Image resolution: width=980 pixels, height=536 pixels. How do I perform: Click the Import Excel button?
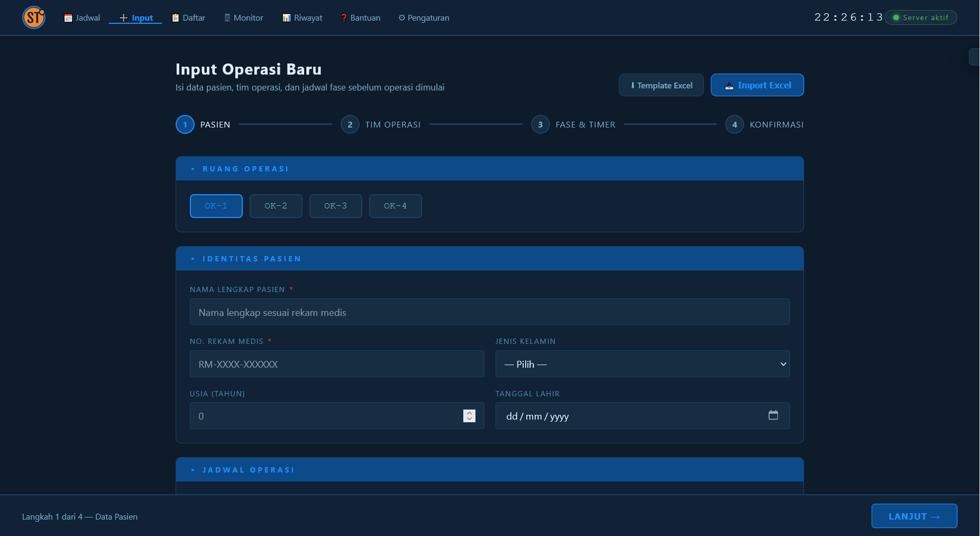757,85
